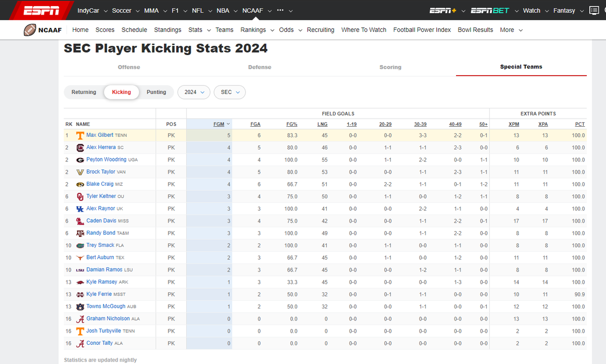Open Where To Watch page
The height and width of the screenshot is (364, 606).
click(364, 30)
